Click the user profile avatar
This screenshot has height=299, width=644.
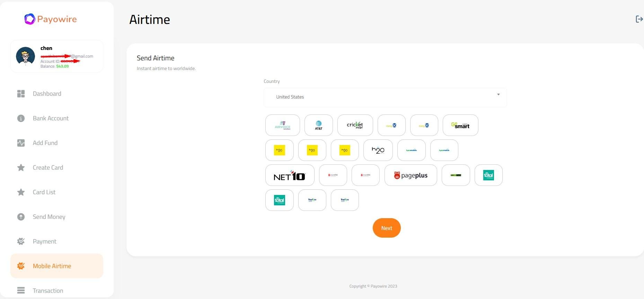[x=26, y=56]
